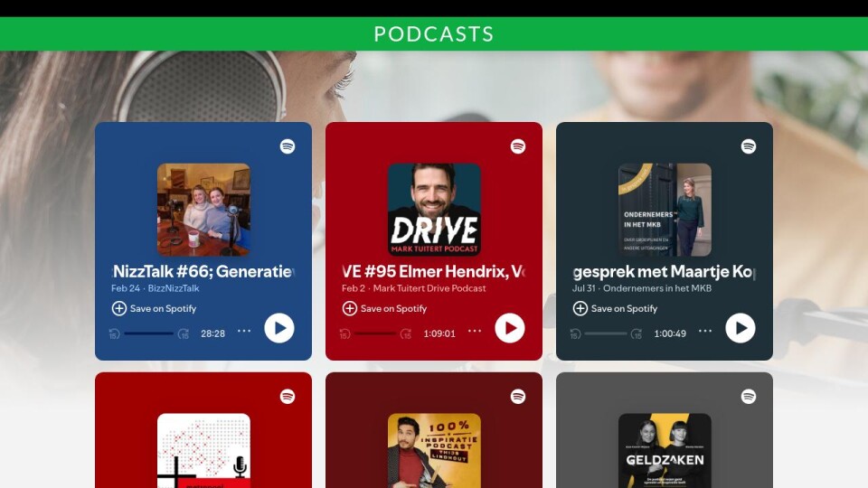Save Mark Tuitert Drive episode on Spotify
The image size is (868, 488).
385,308
